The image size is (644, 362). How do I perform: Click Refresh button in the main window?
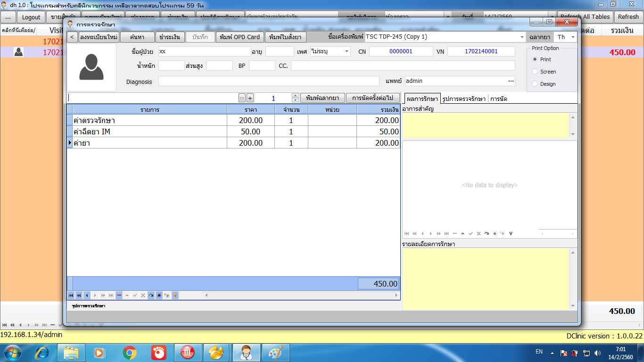coord(628,17)
